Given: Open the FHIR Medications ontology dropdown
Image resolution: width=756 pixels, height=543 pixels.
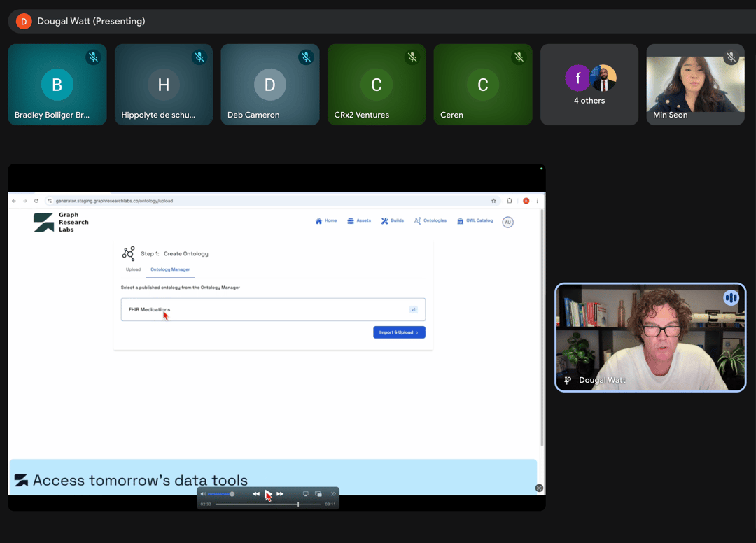Looking at the screenshot, I should pos(273,309).
